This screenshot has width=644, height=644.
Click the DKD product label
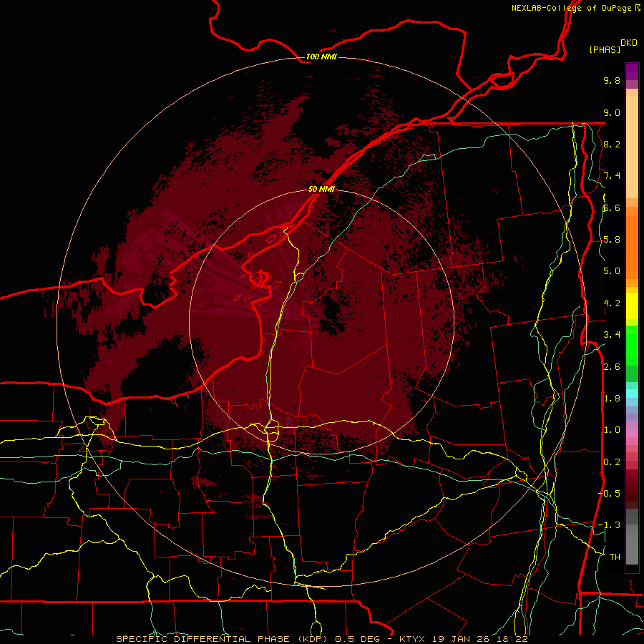click(629, 42)
